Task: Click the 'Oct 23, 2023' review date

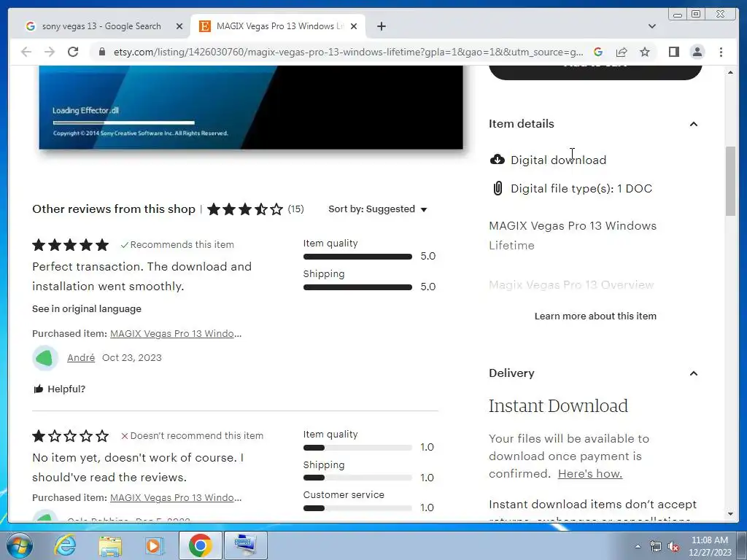Action: 132,357
